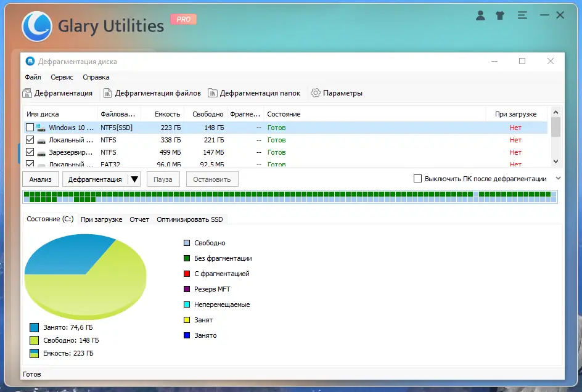Click the Параметры gear icon
The image size is (582, 392).
point(316,93)
